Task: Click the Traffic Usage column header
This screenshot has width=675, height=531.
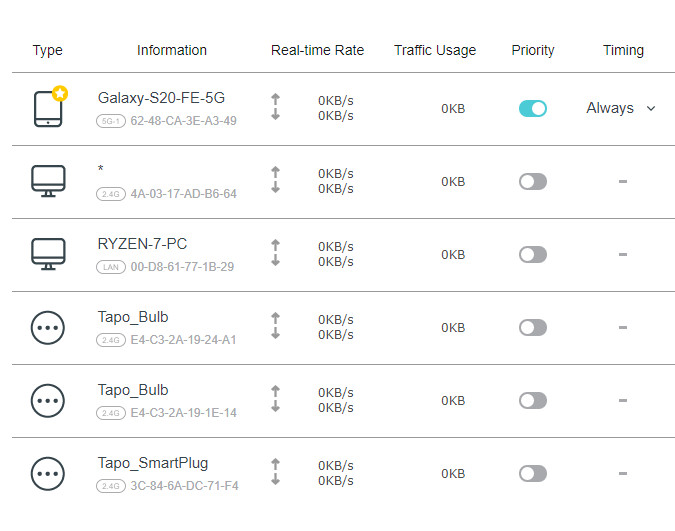Action: pos(435,50)
